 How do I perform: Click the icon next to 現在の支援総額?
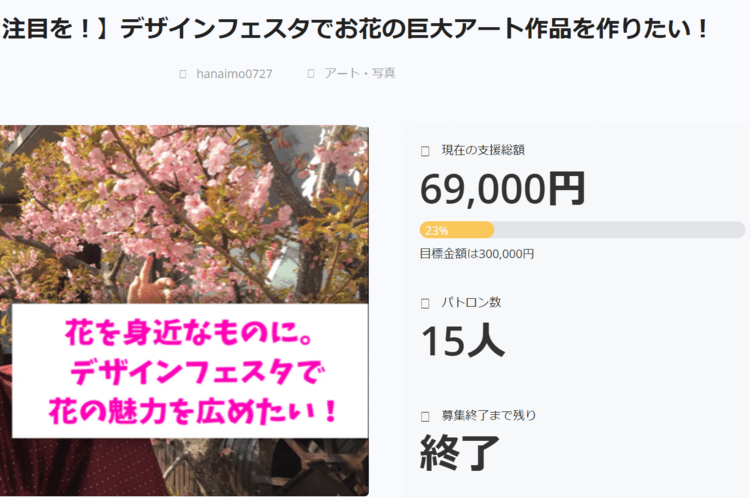(x=425, y=151)
